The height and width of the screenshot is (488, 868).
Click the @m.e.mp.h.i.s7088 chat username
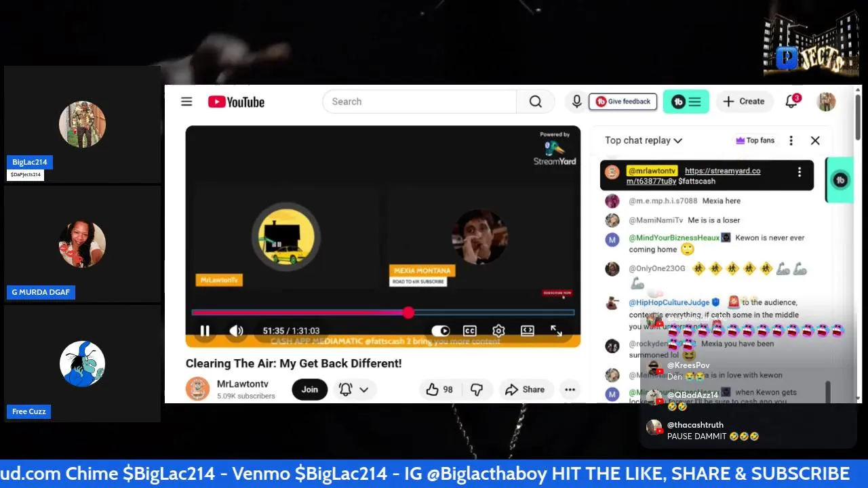[663, 201]
